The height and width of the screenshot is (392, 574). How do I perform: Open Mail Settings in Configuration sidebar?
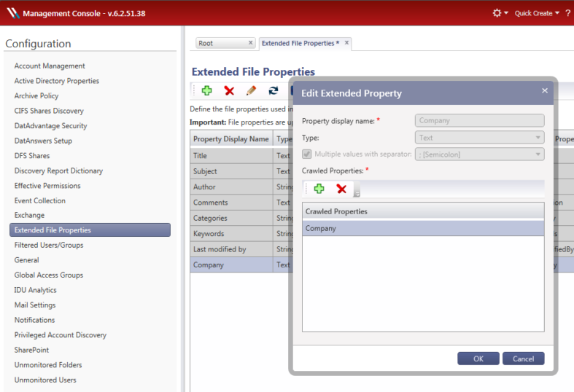35,305
